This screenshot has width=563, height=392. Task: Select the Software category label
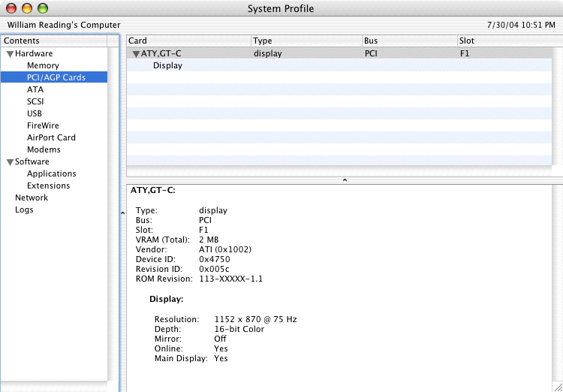[x=32, y=161]
